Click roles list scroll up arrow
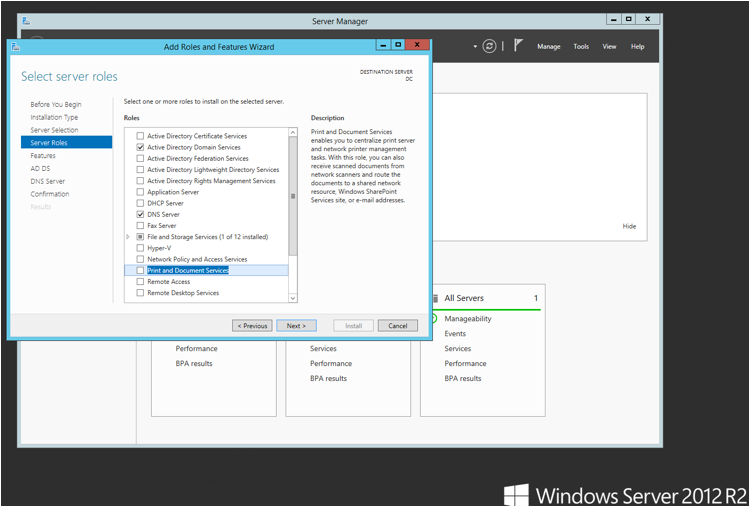This screenshot has height=507, width=750. tap(293, 132)
